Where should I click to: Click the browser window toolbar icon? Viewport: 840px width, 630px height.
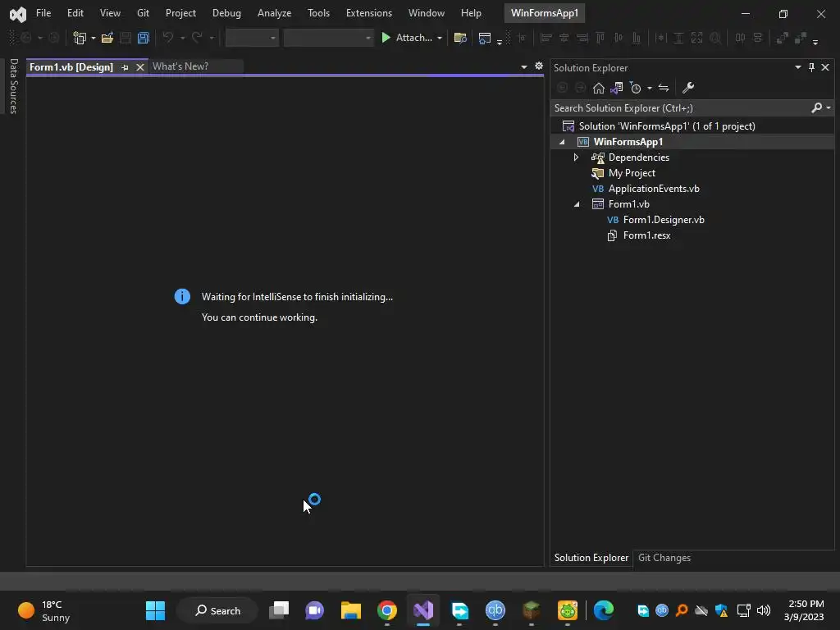(x=485, y=38)
